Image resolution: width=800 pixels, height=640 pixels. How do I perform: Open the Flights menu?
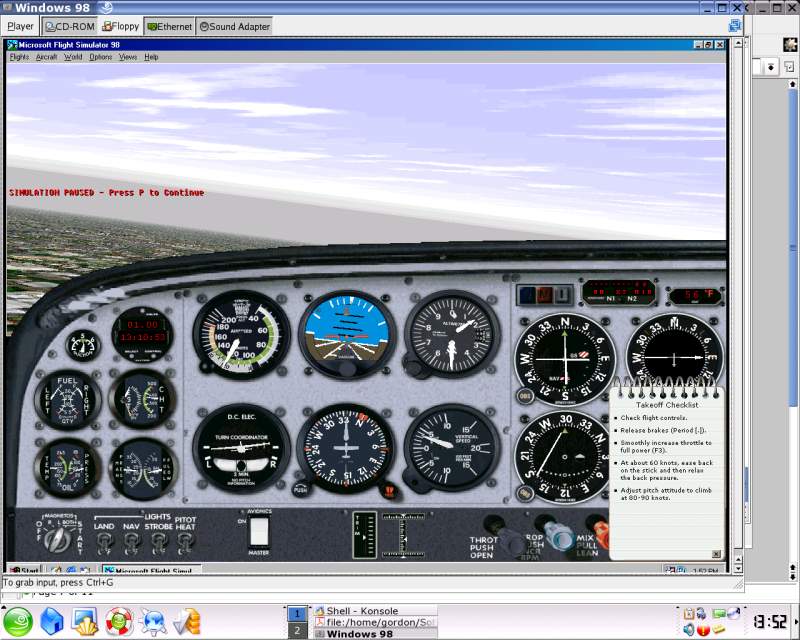pos(19,57)
